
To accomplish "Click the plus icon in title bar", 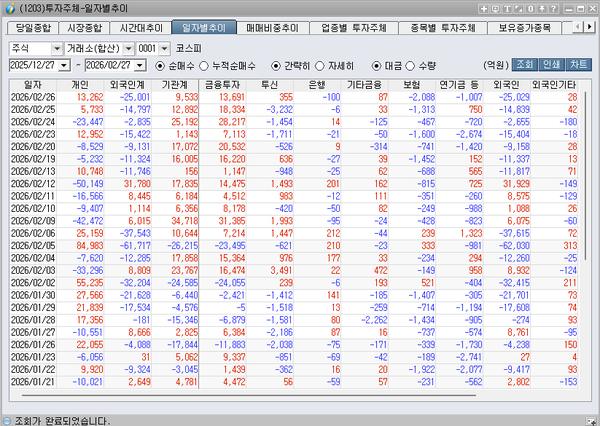I will pyautogui.click(x=483, y=8).
